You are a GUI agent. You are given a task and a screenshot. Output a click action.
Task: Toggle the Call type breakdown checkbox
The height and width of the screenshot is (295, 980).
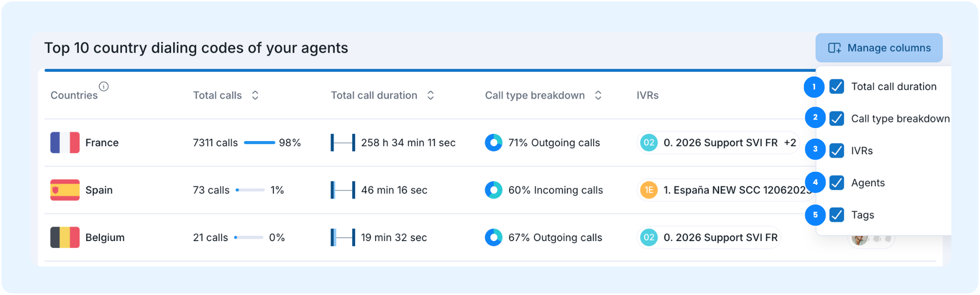(837, 118)
